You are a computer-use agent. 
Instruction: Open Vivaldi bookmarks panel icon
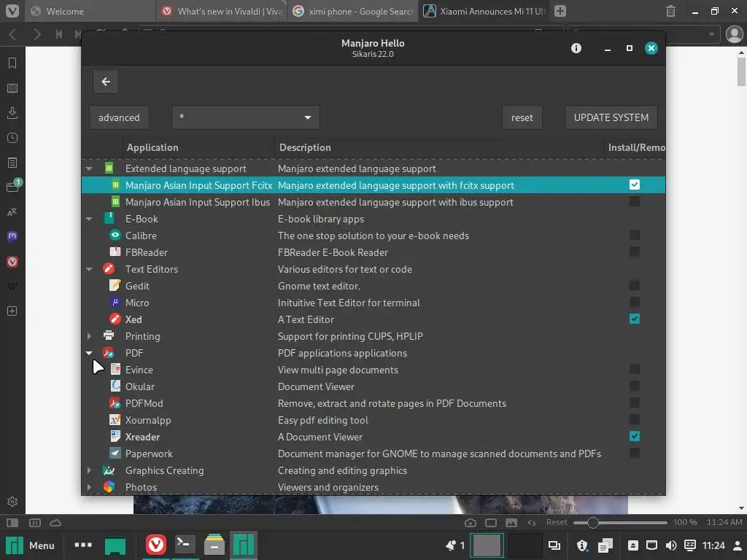point(12,63)
